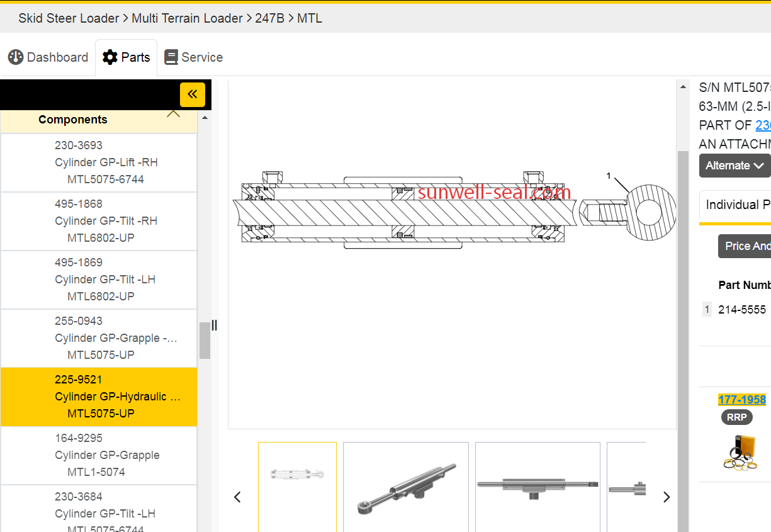Click the Dashboard gauge icon
This screenshot has width=771, height=532.
pyautogui.click(x=16, y=57)
